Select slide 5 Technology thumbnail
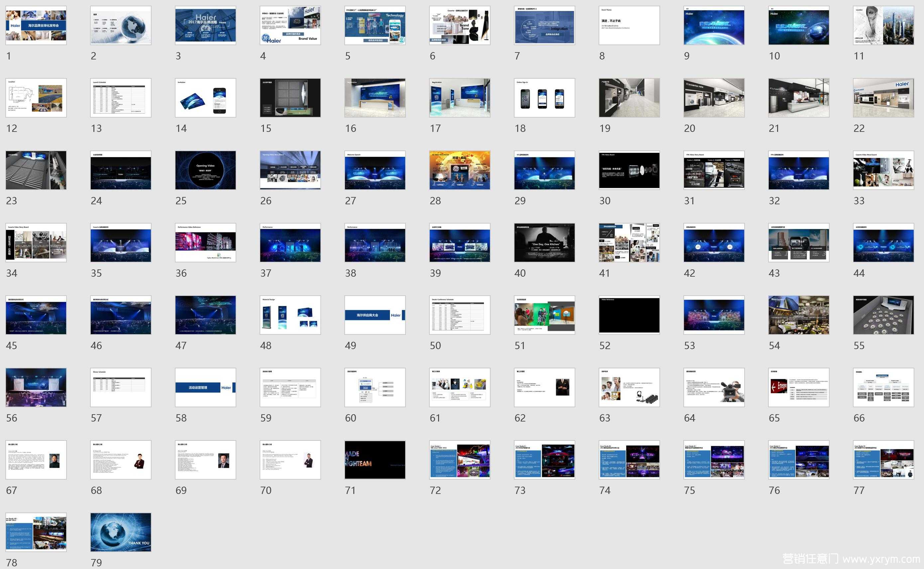This screenshot has width=924, height=569. coord(375,25)
